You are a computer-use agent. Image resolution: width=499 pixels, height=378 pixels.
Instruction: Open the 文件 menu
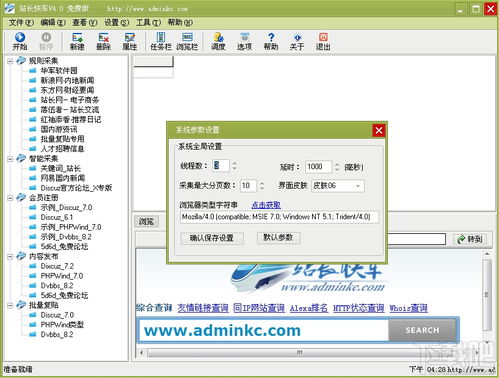(21, 22)
